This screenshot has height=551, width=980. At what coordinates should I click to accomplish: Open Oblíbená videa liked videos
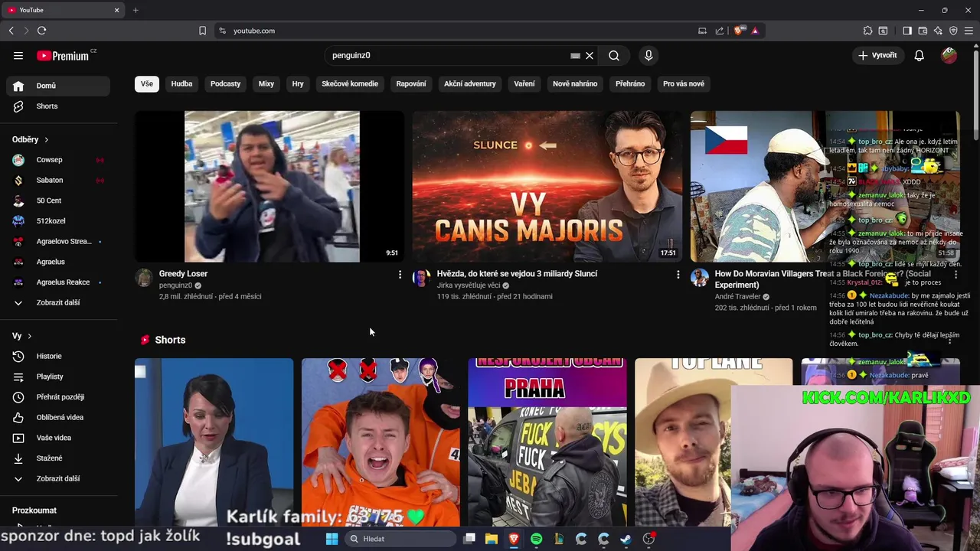point(58,417)
